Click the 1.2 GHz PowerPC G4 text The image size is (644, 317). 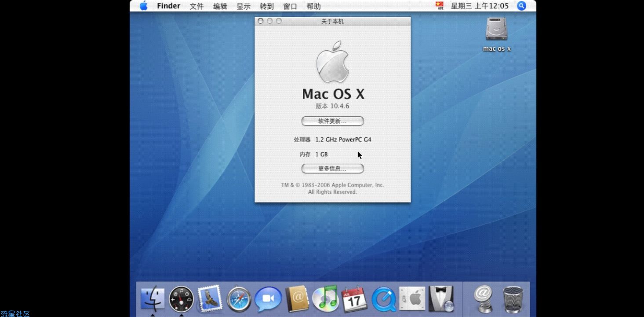click(343, 140)
